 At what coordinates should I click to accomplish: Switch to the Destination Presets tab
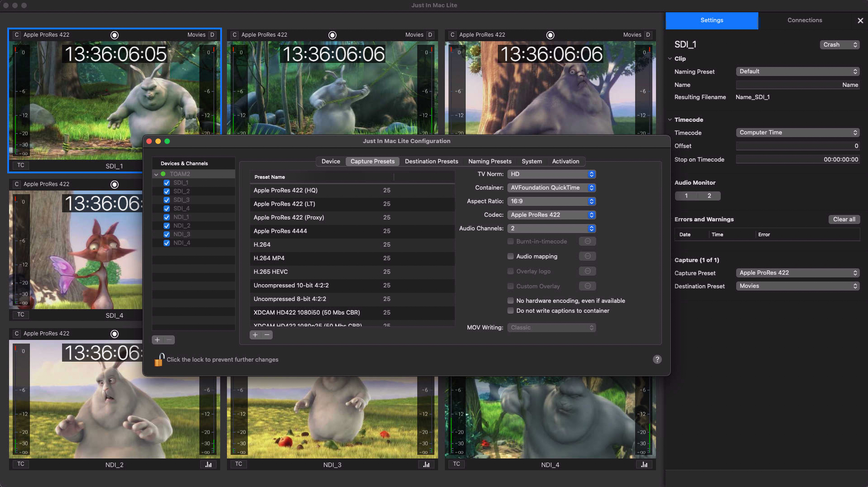coord(431,162)
